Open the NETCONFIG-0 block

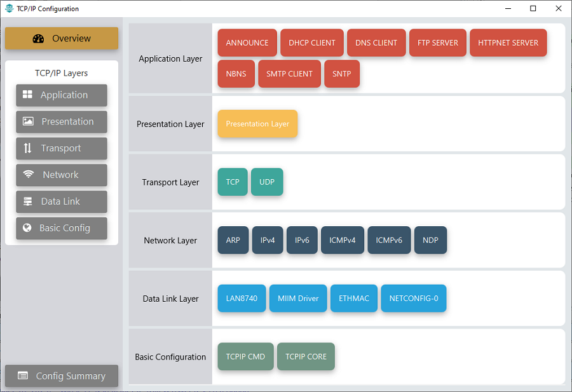pos(413,299)
